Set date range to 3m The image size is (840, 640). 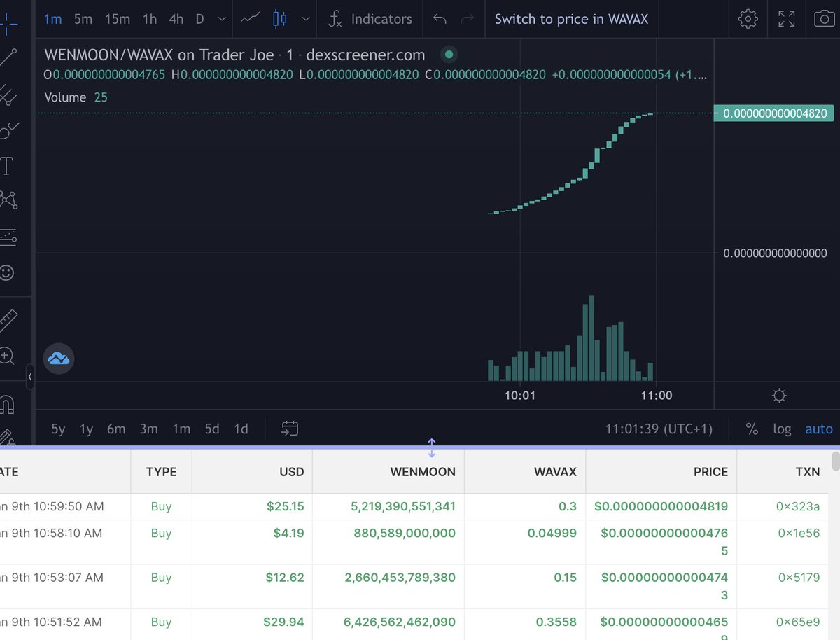pyautogui.click(x=148, y=429)
